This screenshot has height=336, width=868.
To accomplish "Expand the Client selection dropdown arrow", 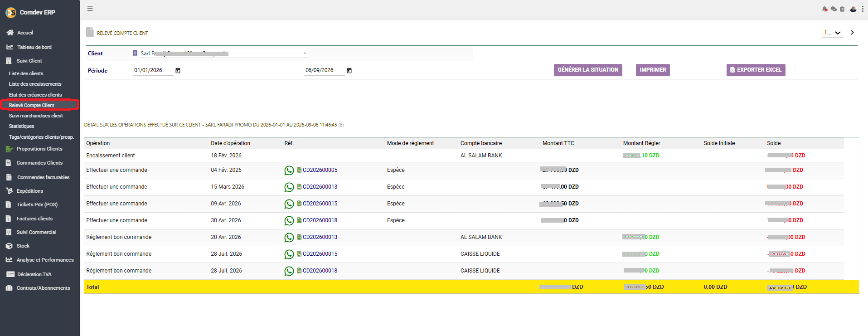I will pos(305,54).
